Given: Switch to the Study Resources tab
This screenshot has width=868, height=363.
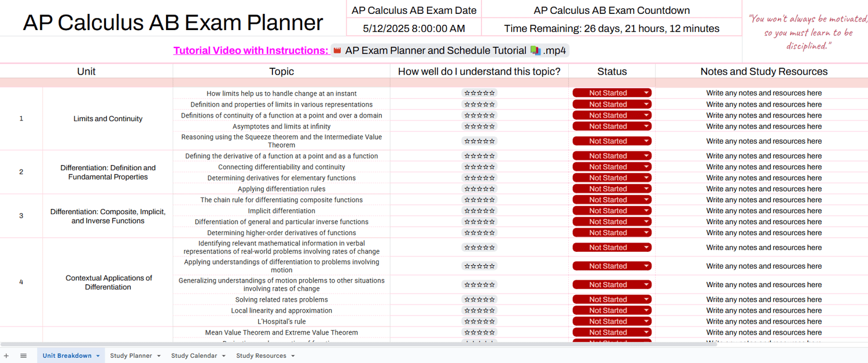Looking at the screenshot, I should [x=261, y=356].
